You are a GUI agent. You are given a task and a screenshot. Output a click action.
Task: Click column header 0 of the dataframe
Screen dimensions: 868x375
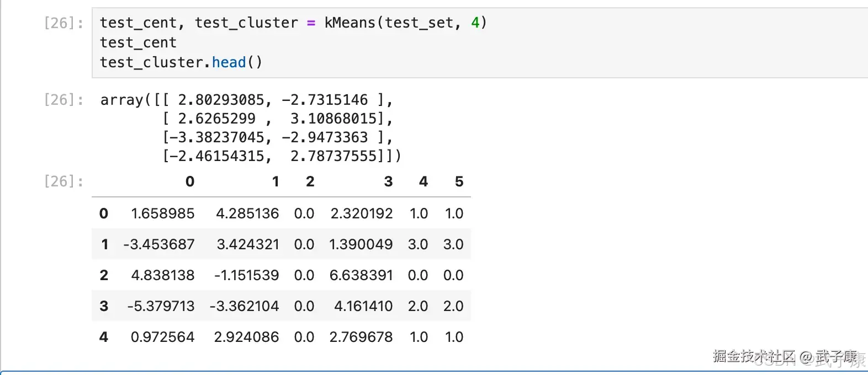(x=190, y=181)
